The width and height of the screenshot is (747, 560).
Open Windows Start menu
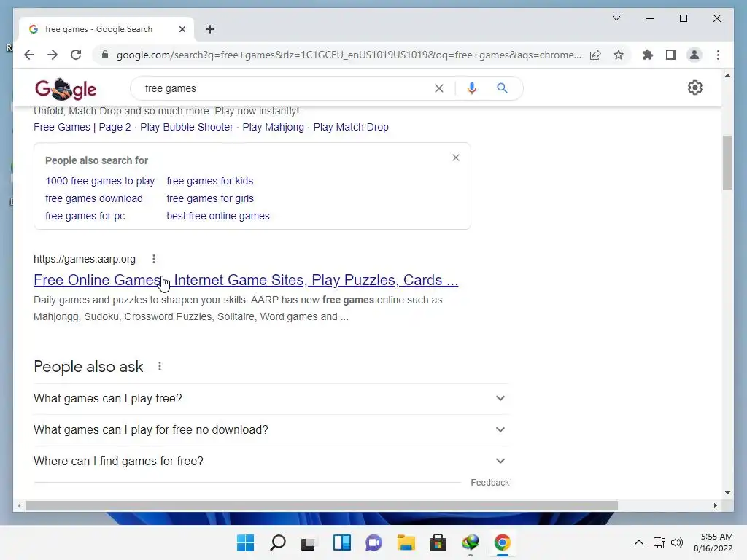245,542
